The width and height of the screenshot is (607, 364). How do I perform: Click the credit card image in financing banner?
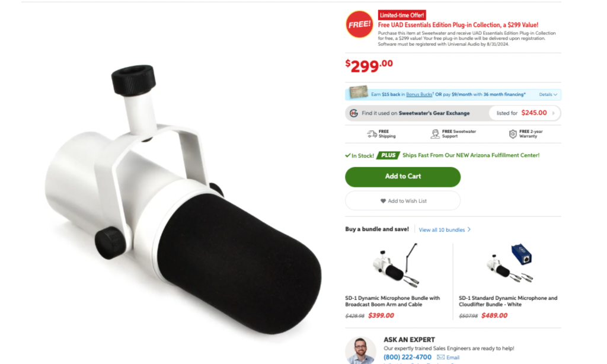click(359, 92)
